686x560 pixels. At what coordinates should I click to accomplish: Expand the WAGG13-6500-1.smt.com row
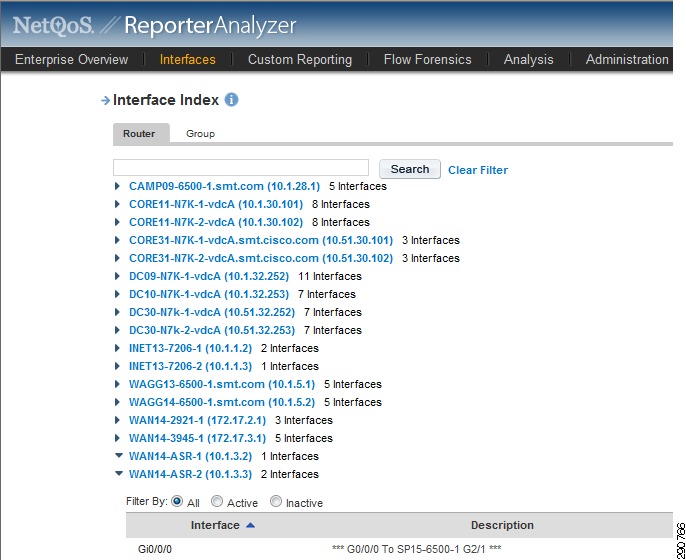(117, 384)
